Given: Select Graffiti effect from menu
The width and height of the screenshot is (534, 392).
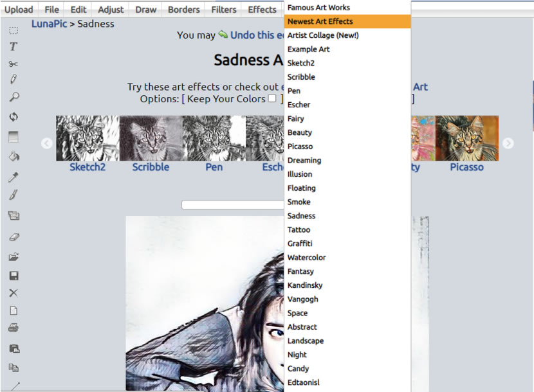Looking at the screenshot, I should tap(347, 244).
